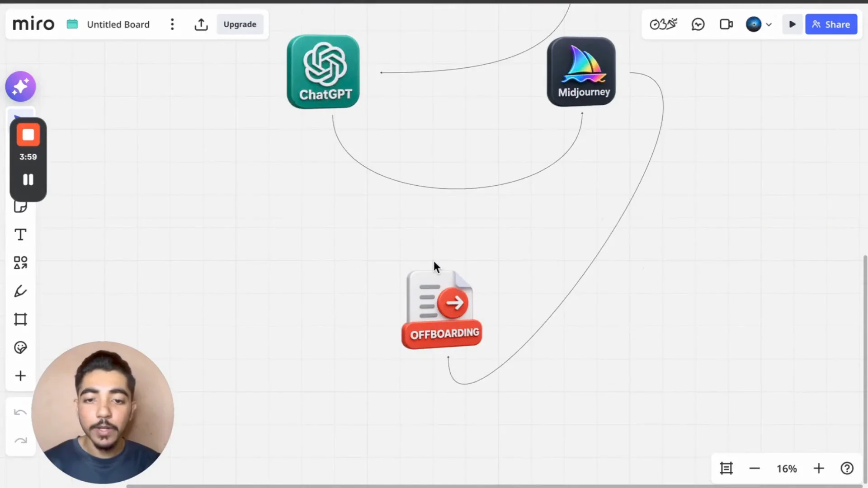Select the ChatGPT image on canvas
The image size is (868, 488).
click(x=323, y=72)
